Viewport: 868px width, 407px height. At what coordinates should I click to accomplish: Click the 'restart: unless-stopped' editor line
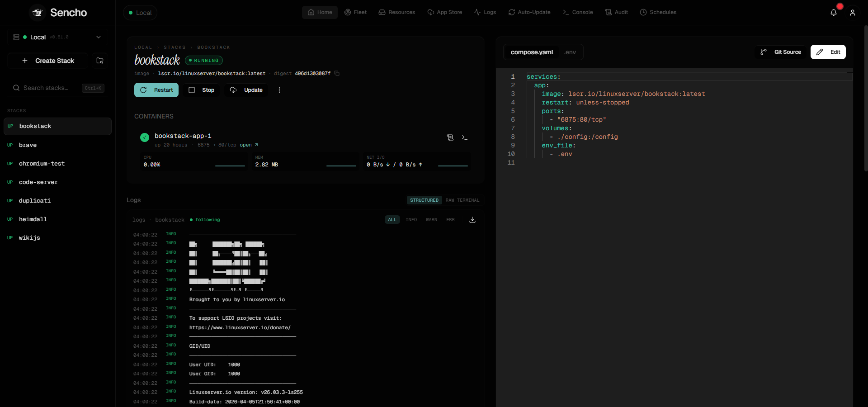tap(585, 103)
